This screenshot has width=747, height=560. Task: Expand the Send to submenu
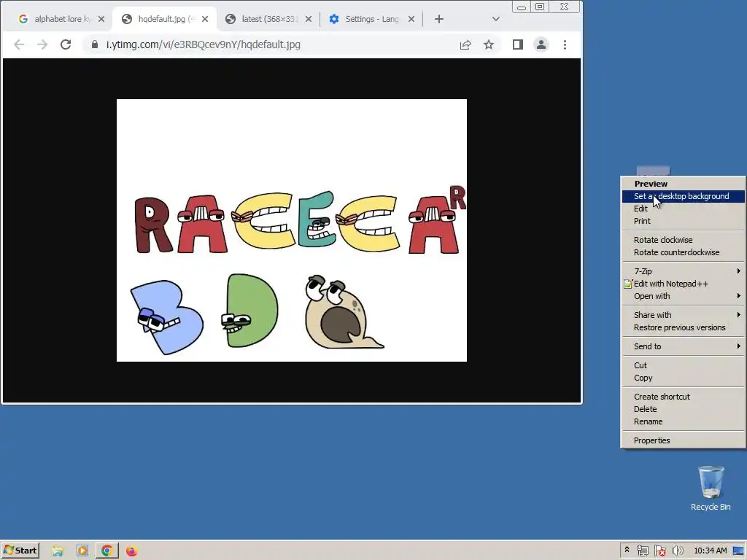tap(683, 346)
